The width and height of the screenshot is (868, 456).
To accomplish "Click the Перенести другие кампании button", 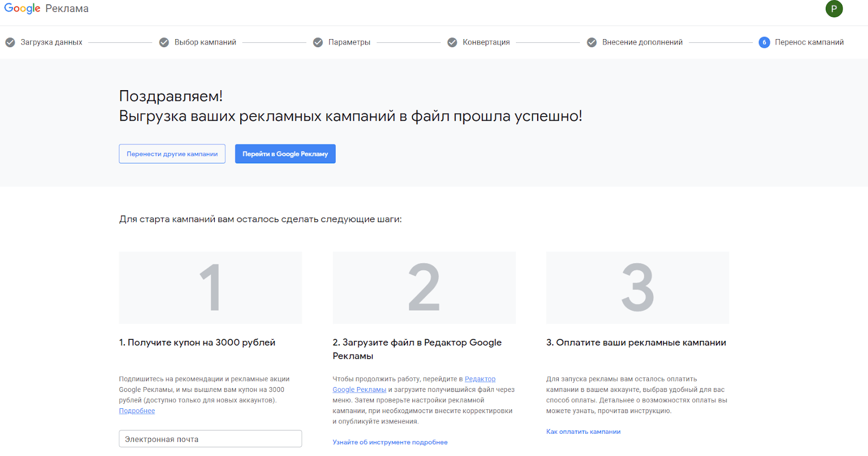I will [x=172, y=154].
